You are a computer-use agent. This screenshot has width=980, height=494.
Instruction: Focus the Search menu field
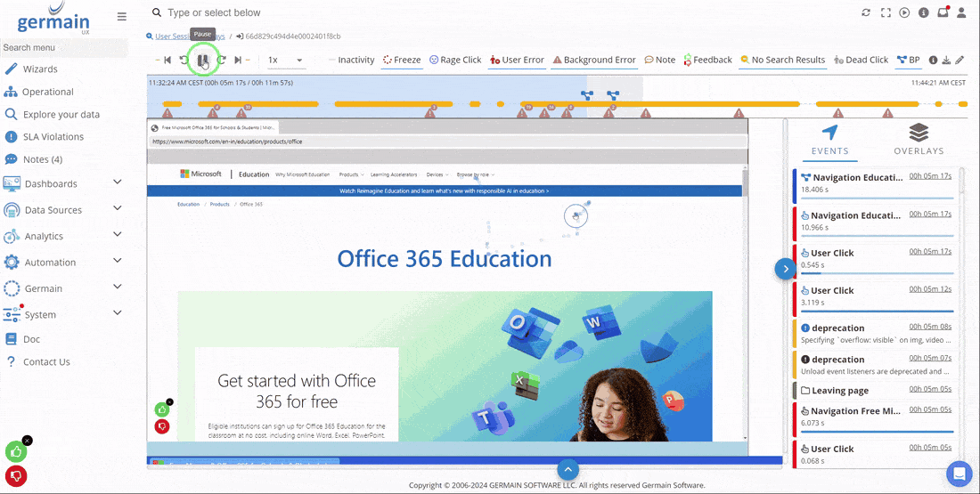click(64, 47)
